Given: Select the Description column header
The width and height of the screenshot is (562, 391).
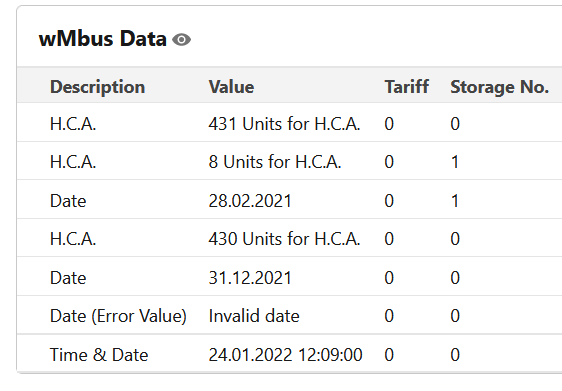Looking at the screenshot, I should point(97,87).
